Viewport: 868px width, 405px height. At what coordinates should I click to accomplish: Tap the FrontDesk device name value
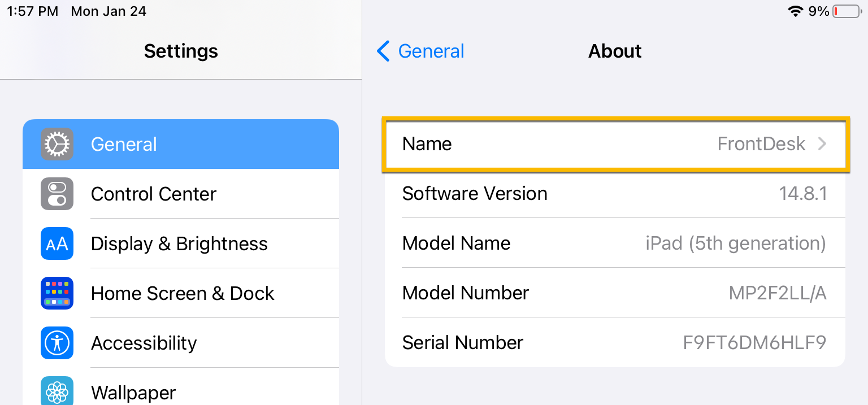click(761, 144)
